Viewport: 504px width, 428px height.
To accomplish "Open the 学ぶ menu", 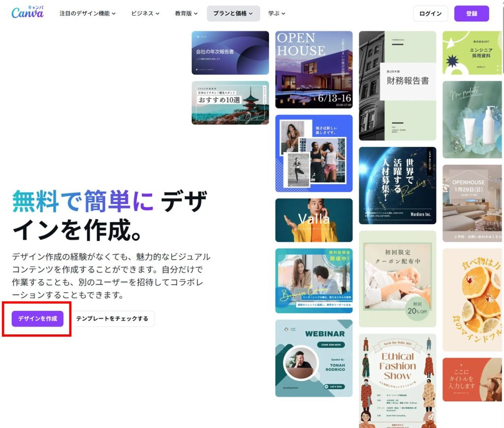I will point(276,14).
